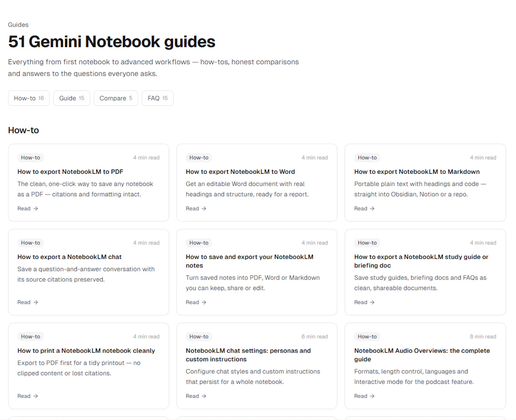This screenshot has height=420, width=516.
Task: Select the FAQ filter chip
Action: pyautogui.click(x=158, y=98)
